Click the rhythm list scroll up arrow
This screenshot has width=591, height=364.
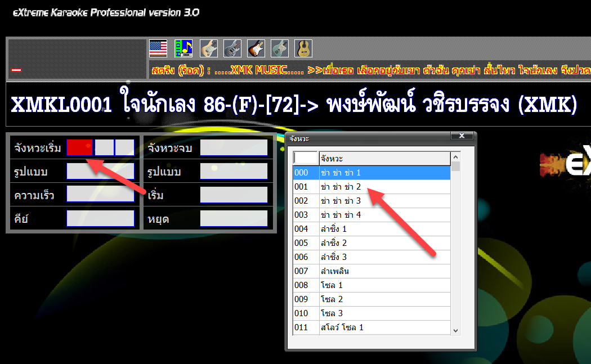pyautogui.click(x=456, y=157)
